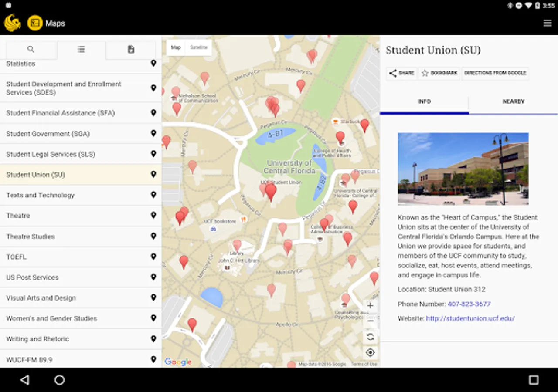
Task: Select the Info tab
Action: coord(424,101)
